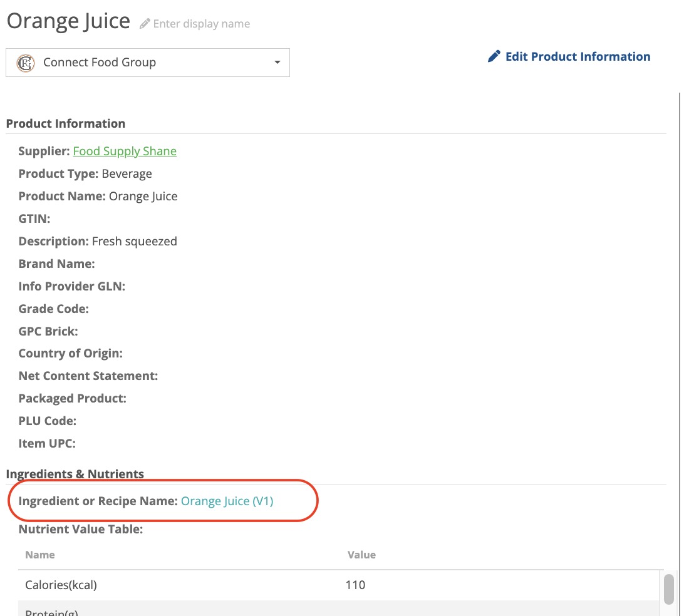Viewport: 689px width, 616px height.
Task: Click the Enter display name field
Action: coord(201,24)
